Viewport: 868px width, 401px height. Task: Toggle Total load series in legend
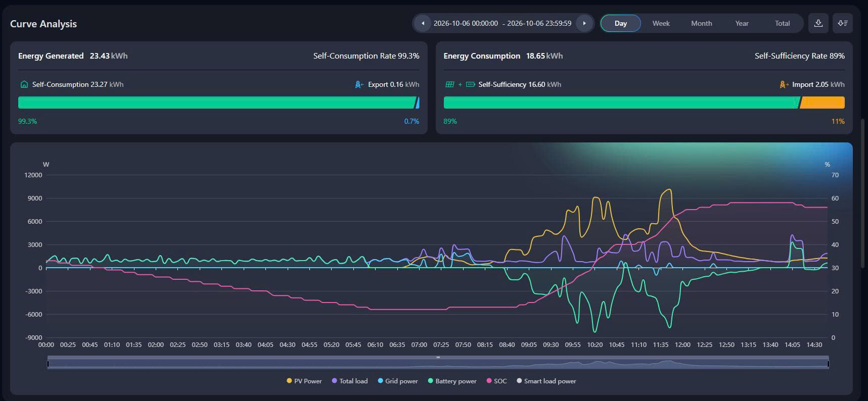(x=350, y=381)
